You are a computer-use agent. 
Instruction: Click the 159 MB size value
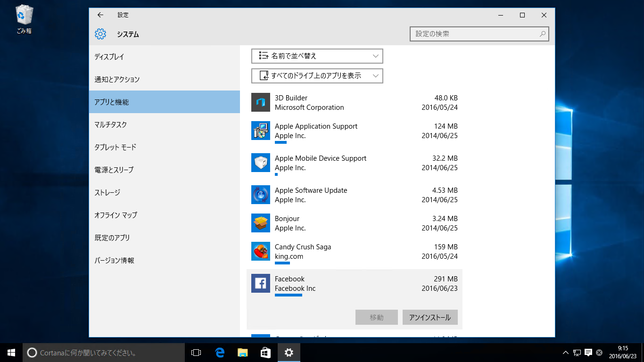point(446,247)
